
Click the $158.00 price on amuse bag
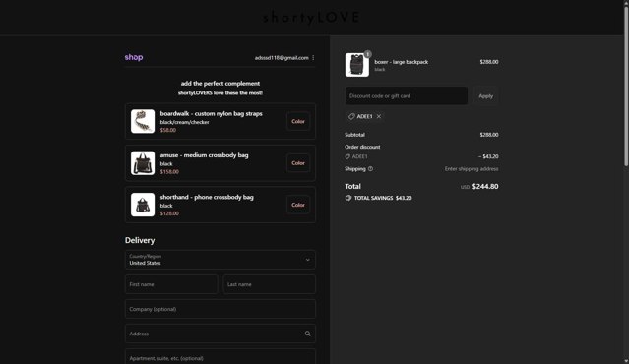click(169, 171)
